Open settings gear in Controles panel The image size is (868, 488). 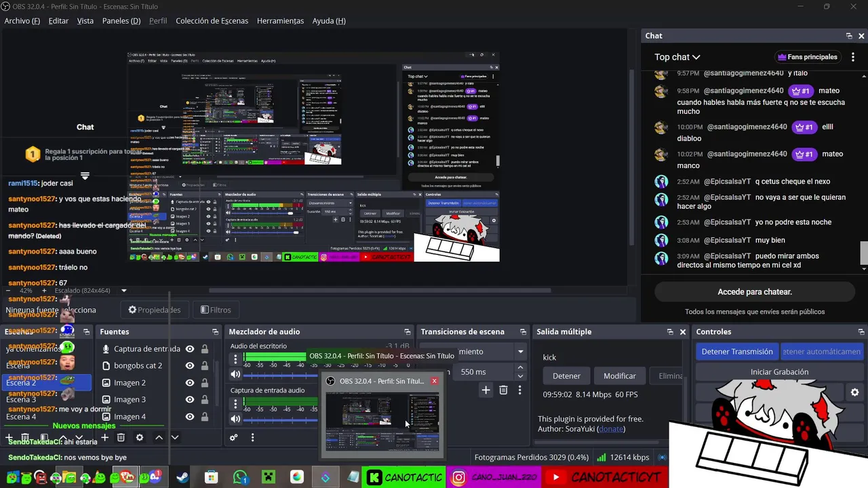click(x=854, y=392)
